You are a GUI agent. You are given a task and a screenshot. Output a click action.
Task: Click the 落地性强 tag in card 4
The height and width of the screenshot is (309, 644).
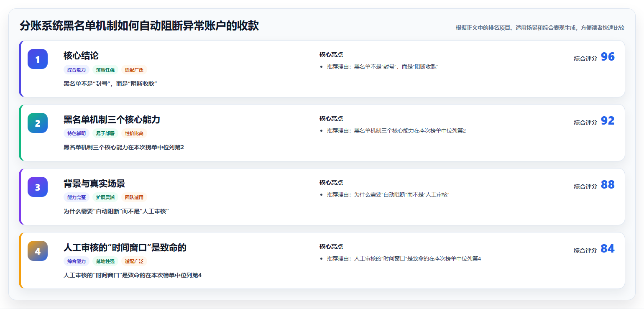[105, 261]
